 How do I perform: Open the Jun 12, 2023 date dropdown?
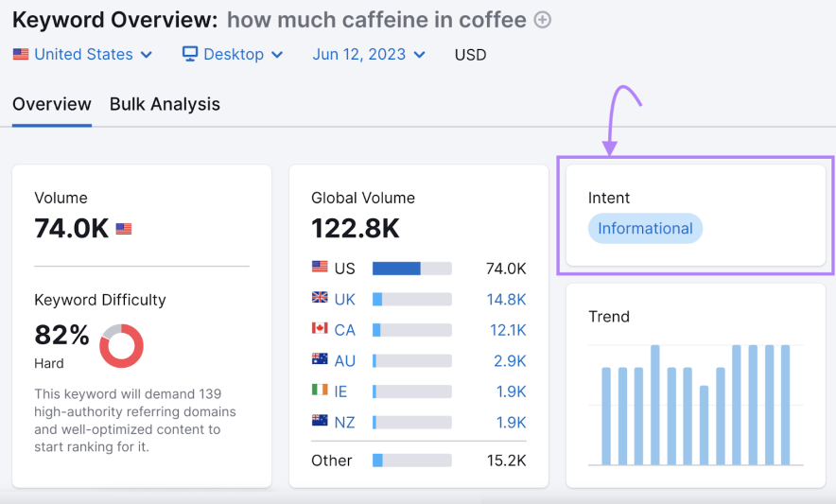tap(369, 55)
